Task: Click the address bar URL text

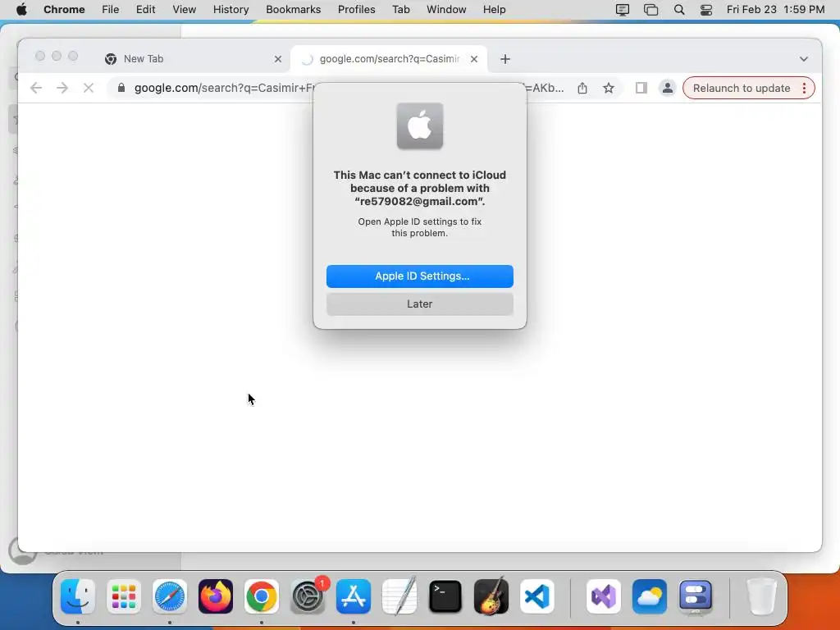Action: tap(224, 88)
